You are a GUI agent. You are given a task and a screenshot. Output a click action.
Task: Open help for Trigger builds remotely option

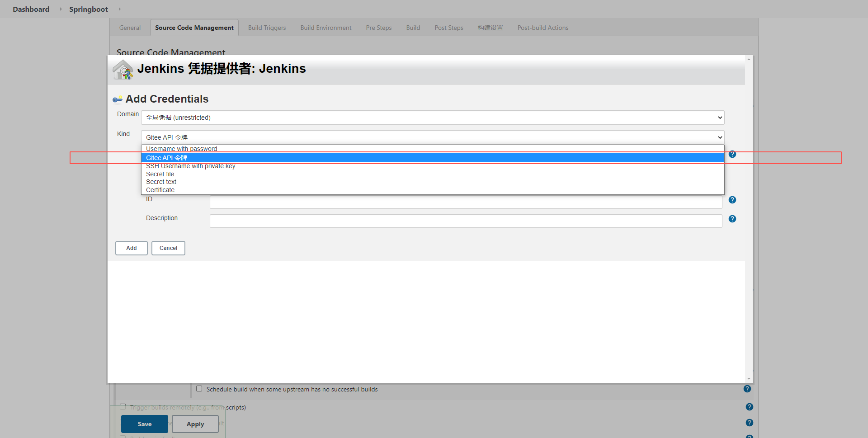pyautogui.click(x=750, y=407)
